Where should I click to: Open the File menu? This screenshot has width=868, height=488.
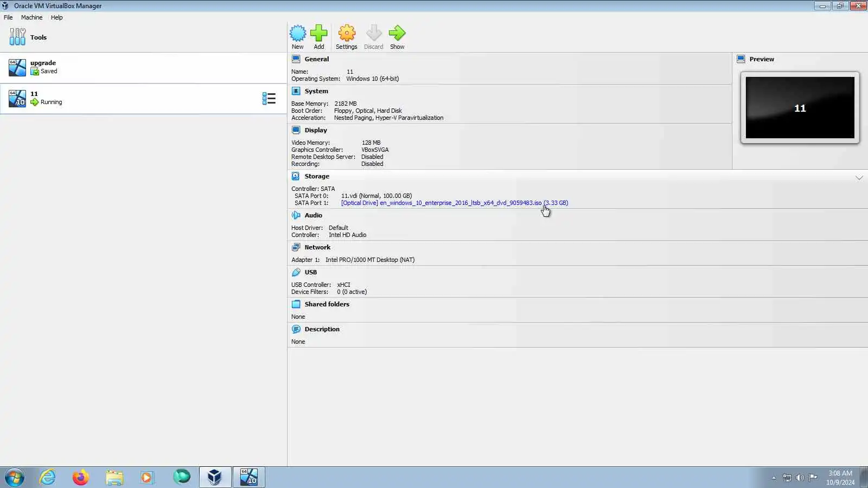pos(8,17)
